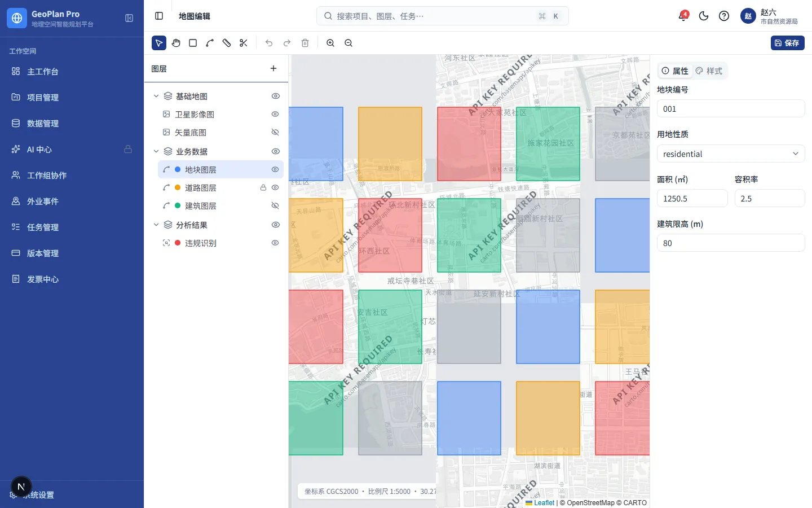The height and width of the screenshot is (508, 812).
Task: Show the hidden 矢量底图 layer
Action: point(275,133)
